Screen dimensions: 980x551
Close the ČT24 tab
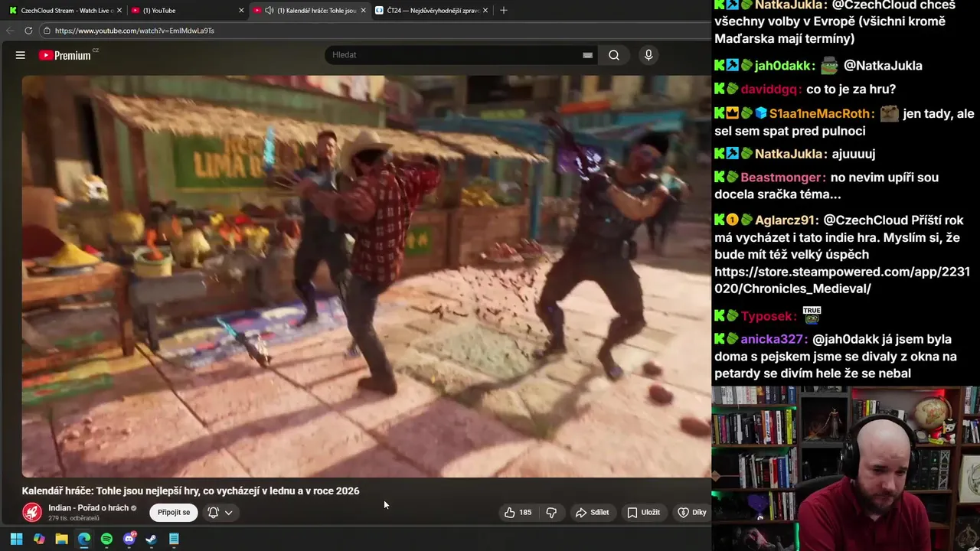coord(486,10)
